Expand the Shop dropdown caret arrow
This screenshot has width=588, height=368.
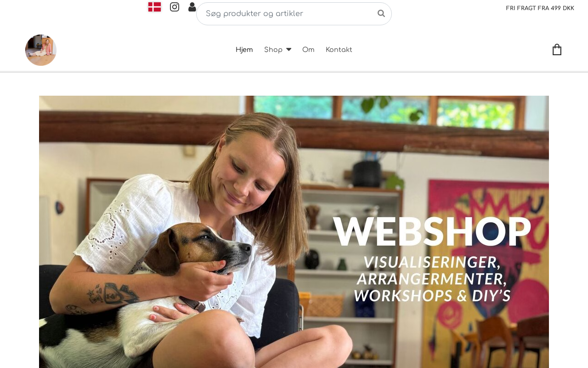[x=288, y=50]
